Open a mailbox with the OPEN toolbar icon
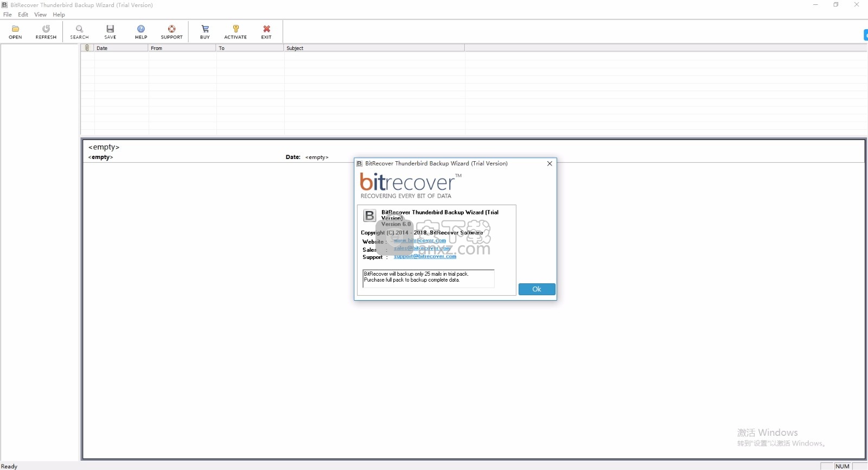868x470 pixels. [x=15, y=31]
